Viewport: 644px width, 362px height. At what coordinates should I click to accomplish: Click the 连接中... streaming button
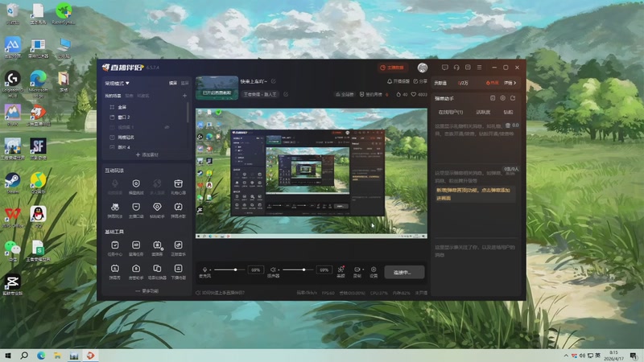404,273
